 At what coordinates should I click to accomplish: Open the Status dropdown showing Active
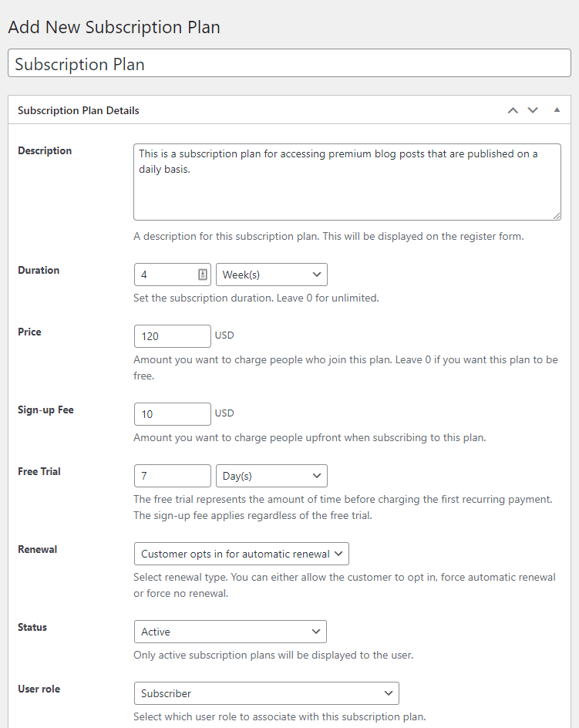[x=230, y=632]
